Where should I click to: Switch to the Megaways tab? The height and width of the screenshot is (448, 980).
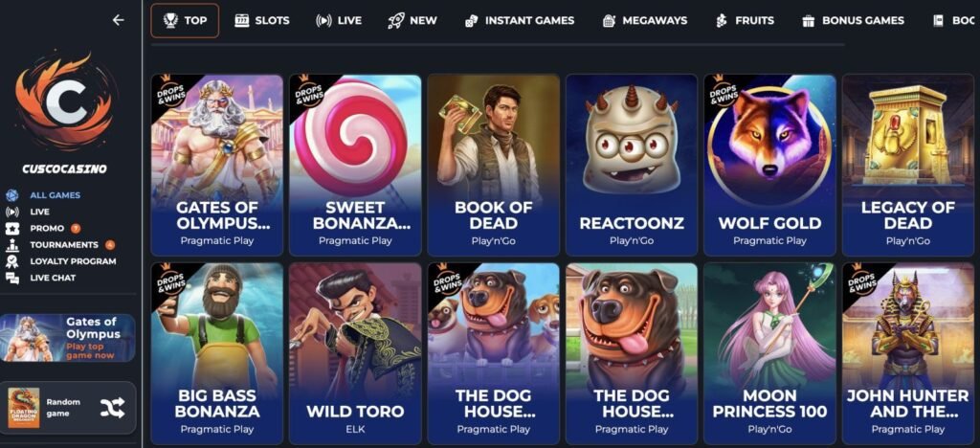tap(644, 21)
